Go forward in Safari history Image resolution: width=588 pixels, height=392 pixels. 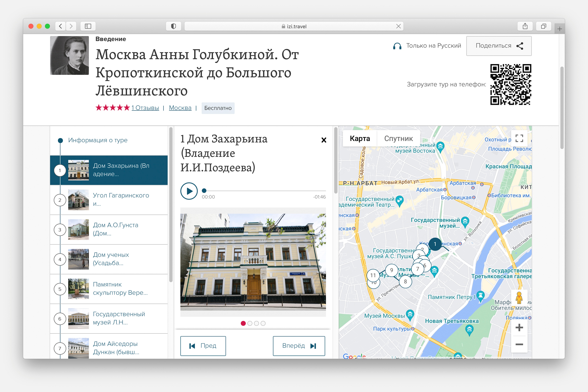coord(71,26)
